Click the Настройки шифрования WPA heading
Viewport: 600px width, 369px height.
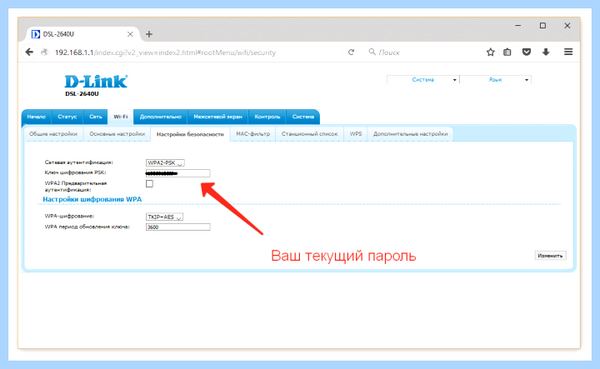pos(92,199)
